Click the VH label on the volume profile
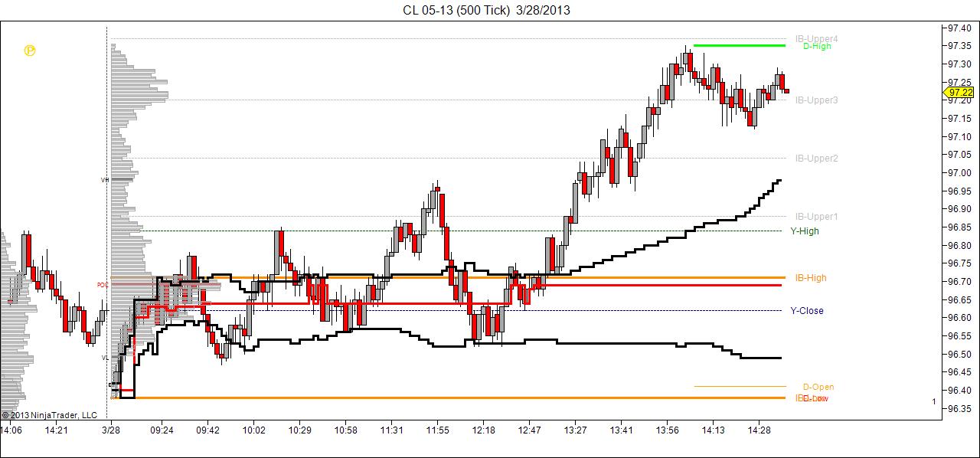980x458 pixels. [x=105, y=180]
